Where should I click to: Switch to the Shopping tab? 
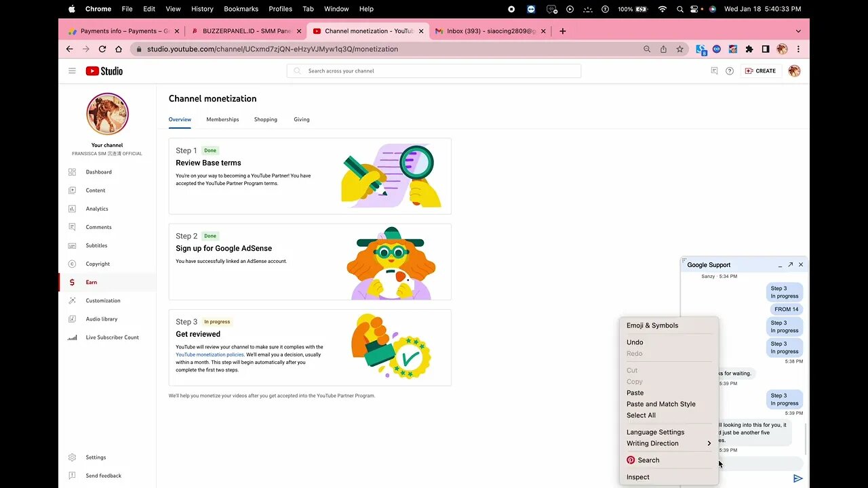coord(266,119)
